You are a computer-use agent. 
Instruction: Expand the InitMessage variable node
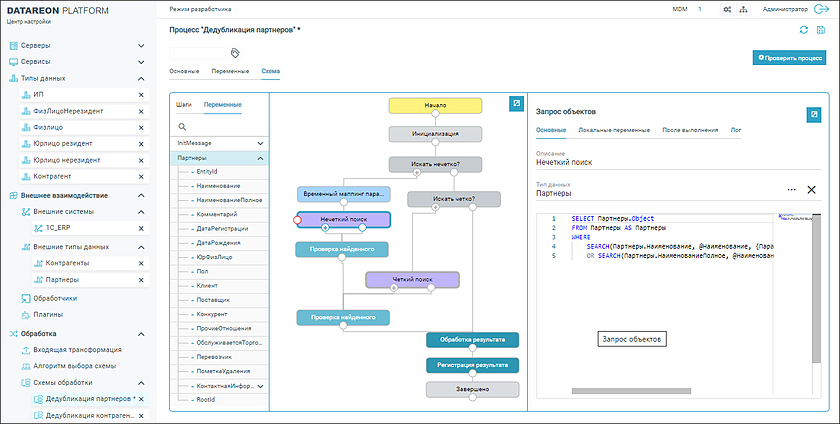coord(260,144)
